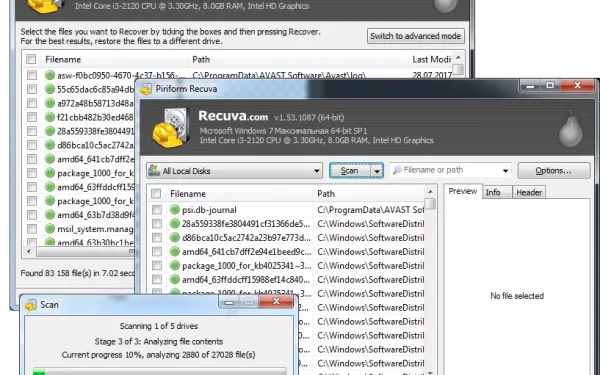Click Found 83 158 file(s) status text
Viewport: 600px width, 375px height.
click(x=78, y=273)
